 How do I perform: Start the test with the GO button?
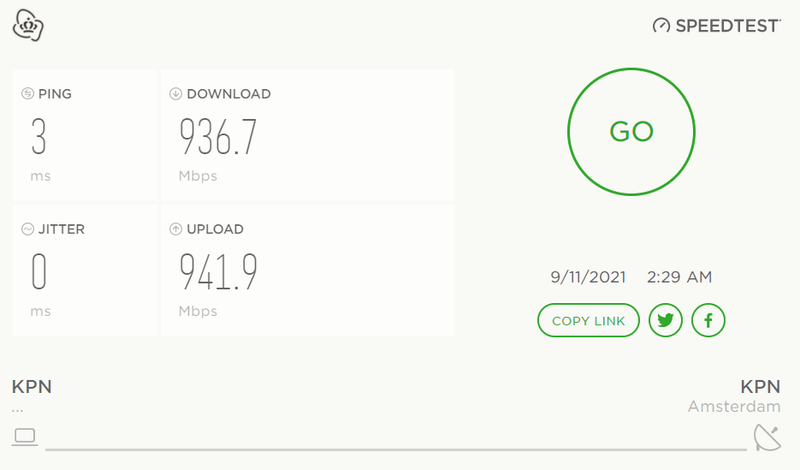631,131
